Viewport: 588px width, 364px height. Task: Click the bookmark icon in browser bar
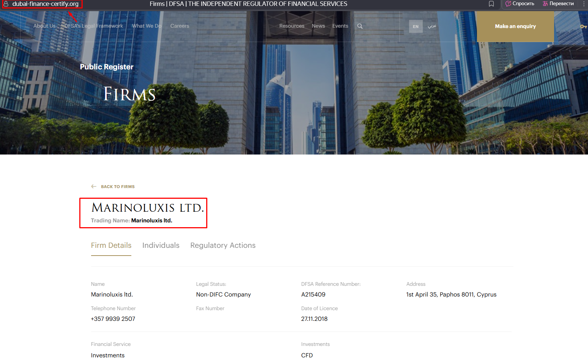pos(491,4)
